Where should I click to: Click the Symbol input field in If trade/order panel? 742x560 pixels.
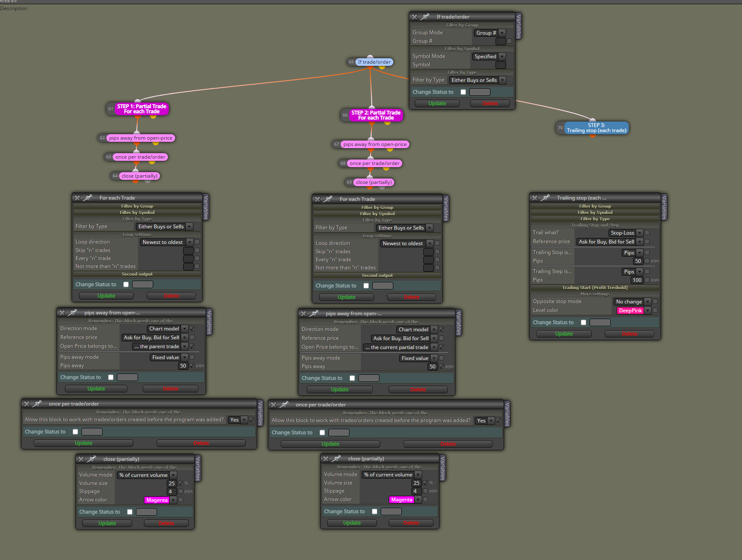tap(501, 65)
